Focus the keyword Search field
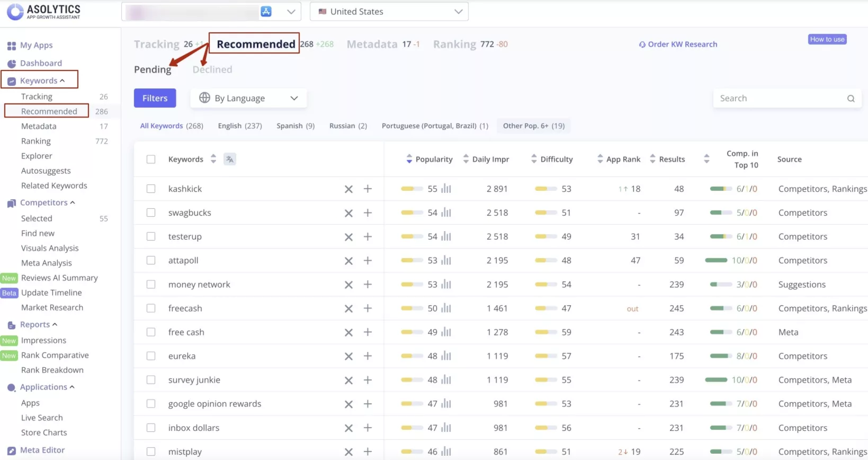 pos(787,98)
